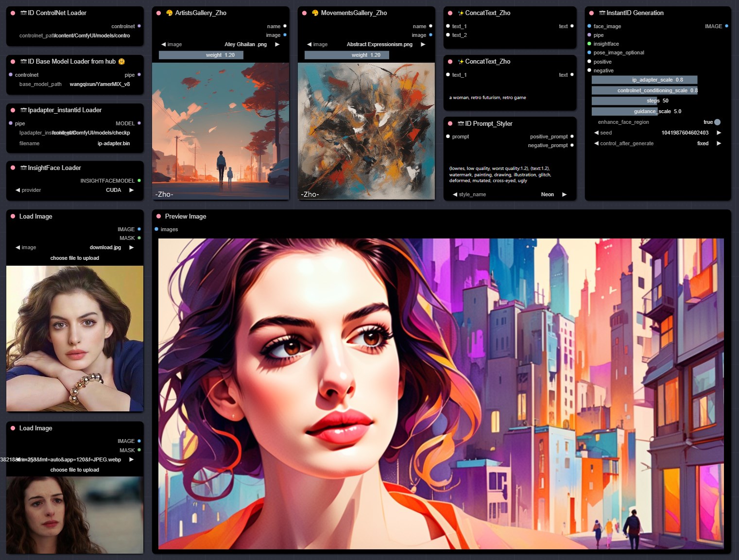739x560 pixels.
Task: Click choose file to upload in first Load Image
Action: pos(74,258)
